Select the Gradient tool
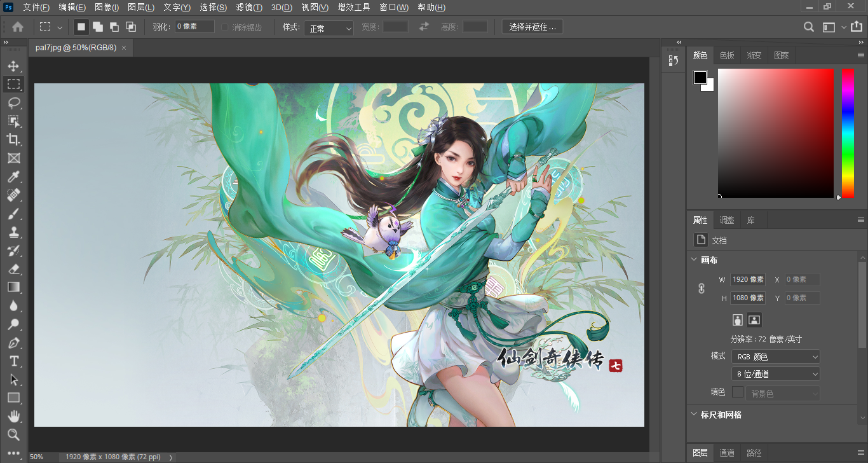The image size is (868, 463). [14, 287]
